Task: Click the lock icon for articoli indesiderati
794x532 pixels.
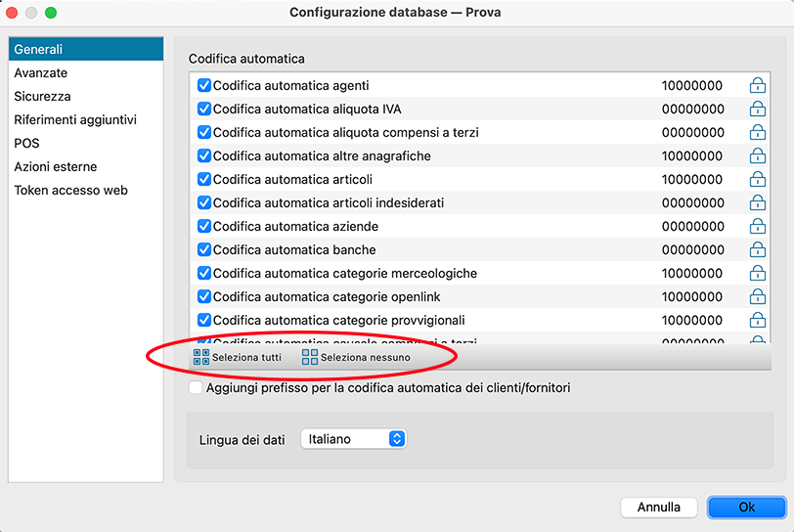Action: coord(757,203)
